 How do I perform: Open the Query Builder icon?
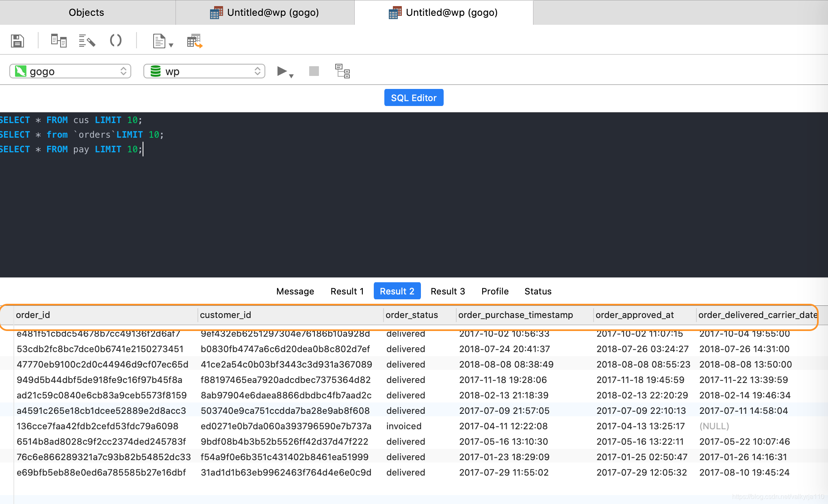[x=59, y=41]
